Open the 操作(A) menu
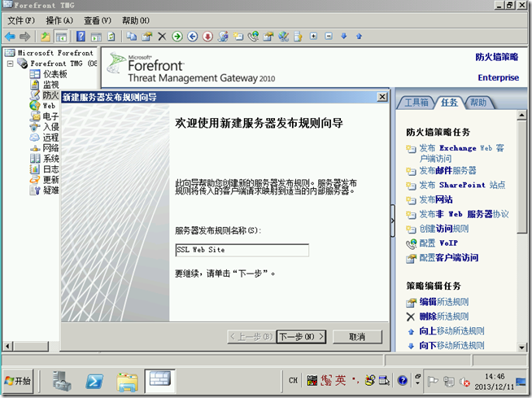The width and height of the screenshot is (532, 398). click(59, 20)
